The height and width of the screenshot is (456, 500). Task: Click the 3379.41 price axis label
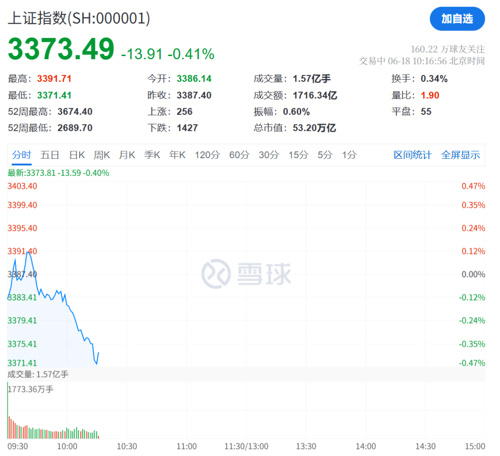(x=22, y=321)
